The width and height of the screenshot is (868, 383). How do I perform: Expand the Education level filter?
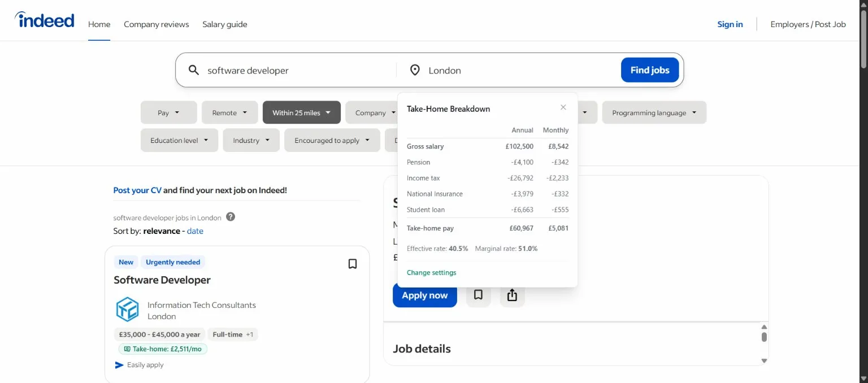click(179, 140)
